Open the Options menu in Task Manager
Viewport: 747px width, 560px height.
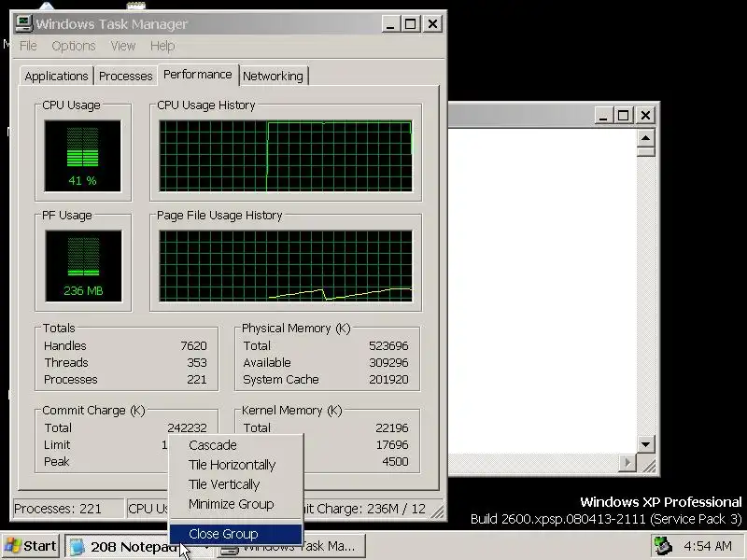[74, 46]
